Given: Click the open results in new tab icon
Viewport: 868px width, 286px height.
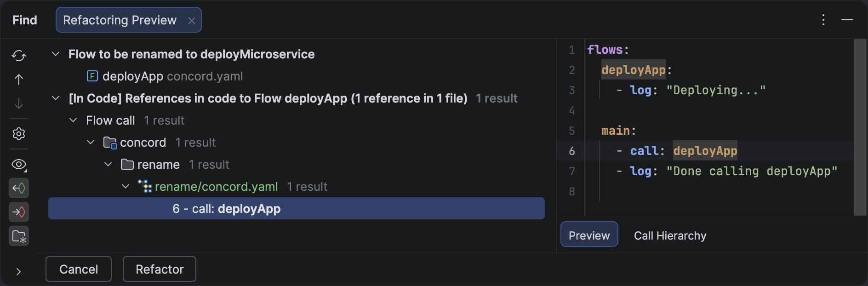Looking at the screenshot, I should [19, 236].
